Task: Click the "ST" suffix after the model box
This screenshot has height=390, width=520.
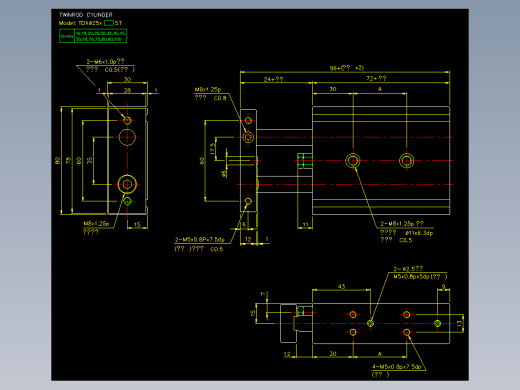Action: point(118,23)
